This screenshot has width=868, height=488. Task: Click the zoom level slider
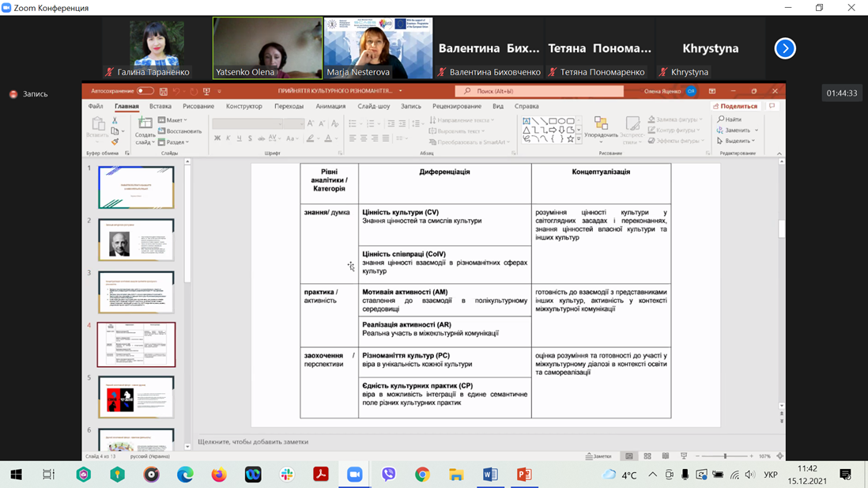725,456
